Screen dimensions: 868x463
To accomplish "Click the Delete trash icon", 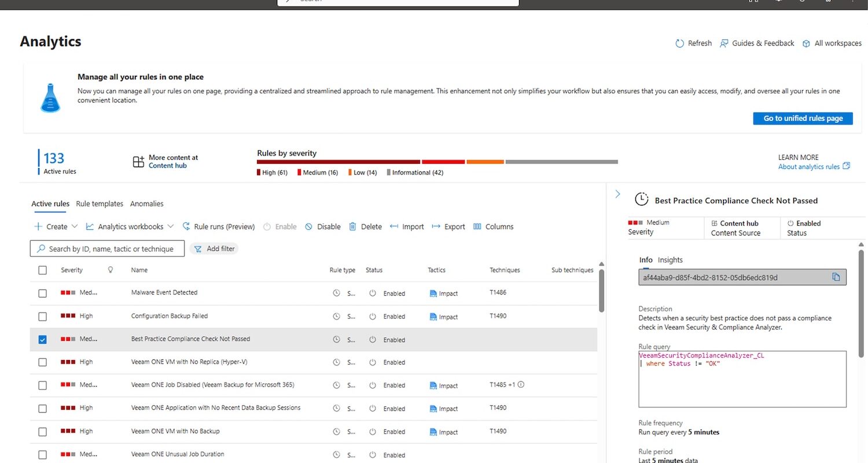I will point(352,227).
